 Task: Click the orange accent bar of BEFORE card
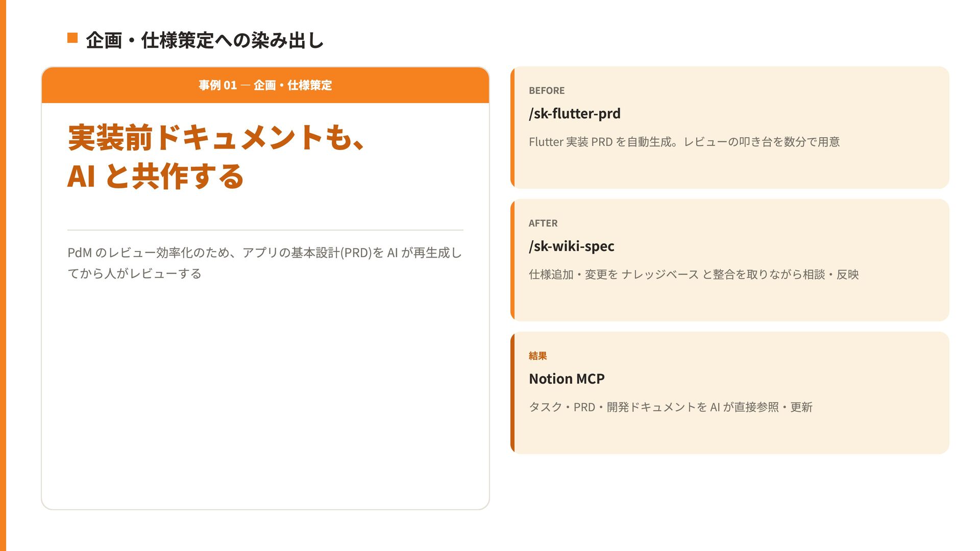[512, 128]
